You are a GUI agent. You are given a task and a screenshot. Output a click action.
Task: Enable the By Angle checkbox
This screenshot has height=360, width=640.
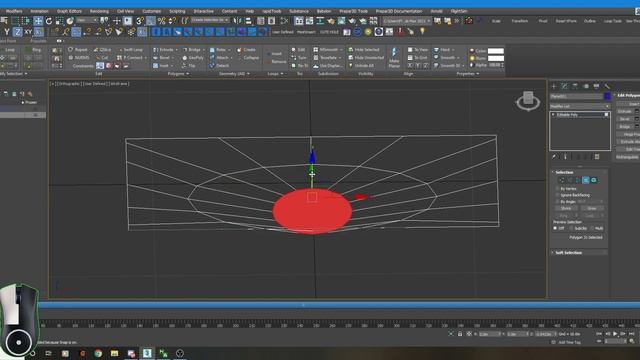coord(557,202)
